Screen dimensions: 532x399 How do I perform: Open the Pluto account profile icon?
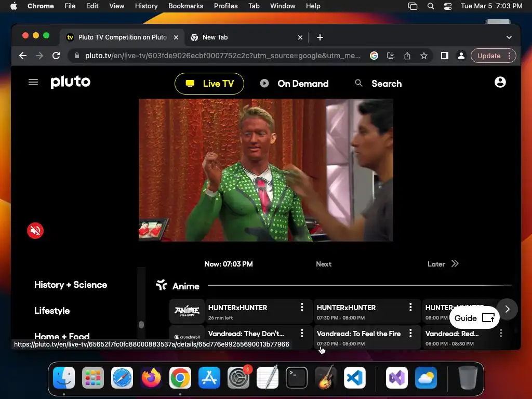pos(500,82)
